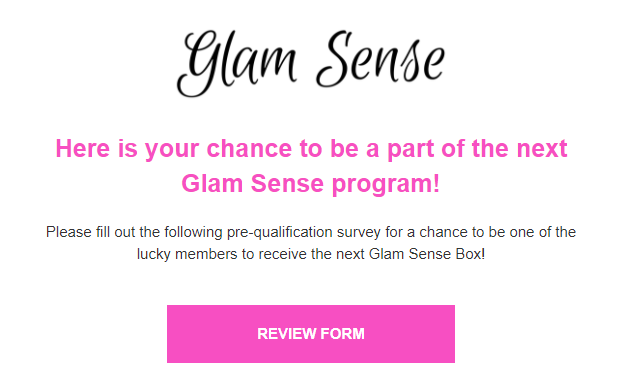Image resolution: width=624 pixels, height=391 pixels.
Task: Click 'part of the next' in heading
Action: [x=477, y=148]
